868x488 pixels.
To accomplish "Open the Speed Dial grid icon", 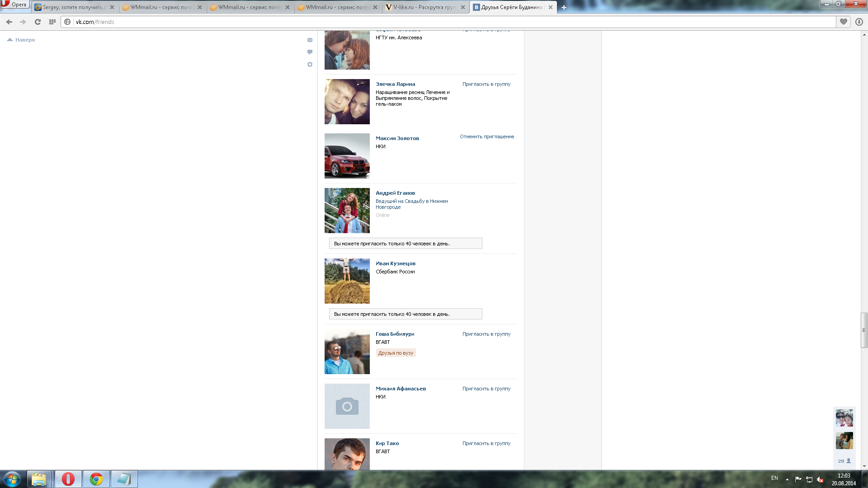I will pyautogui.click(x=52, y=22).
